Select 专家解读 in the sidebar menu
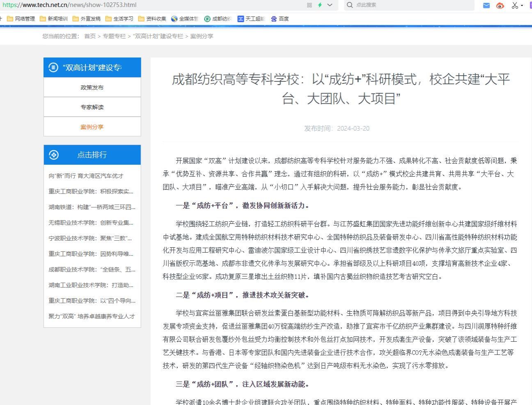This screenshot has width=532, height=405. (x=92, y=107)
